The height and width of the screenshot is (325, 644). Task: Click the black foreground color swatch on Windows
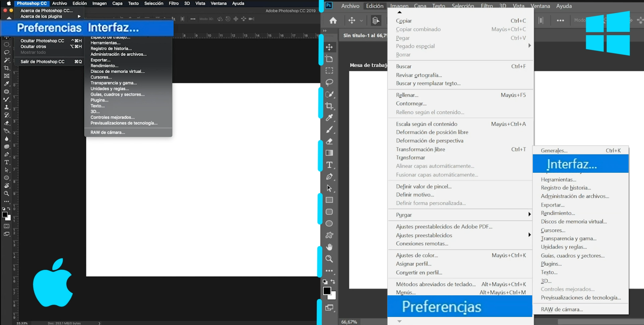click(x=327, y=291)
